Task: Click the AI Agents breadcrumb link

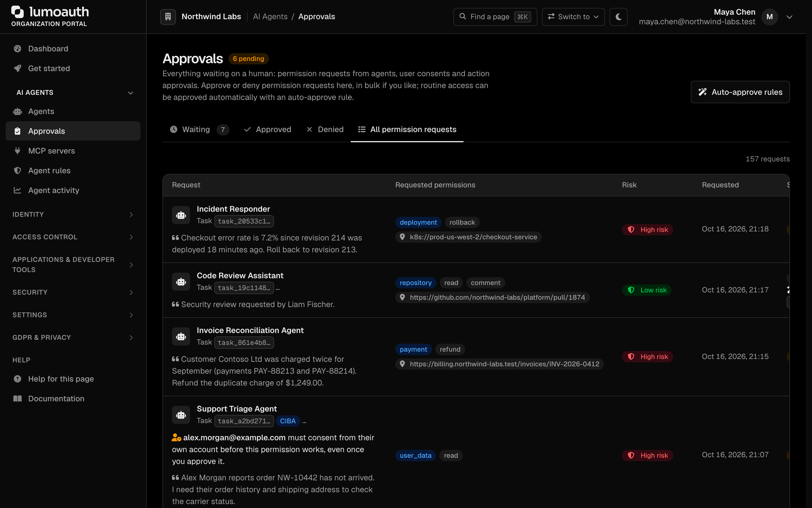Action: point(270,16)
